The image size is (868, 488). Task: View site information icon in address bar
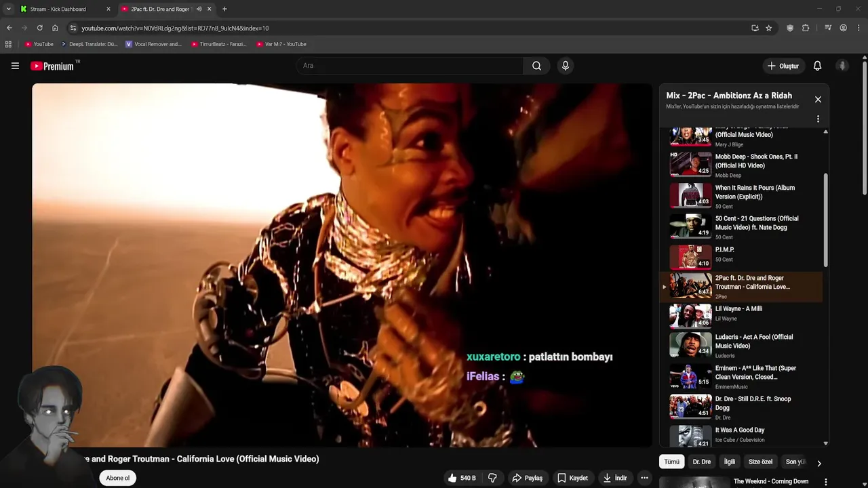point(73,28)
